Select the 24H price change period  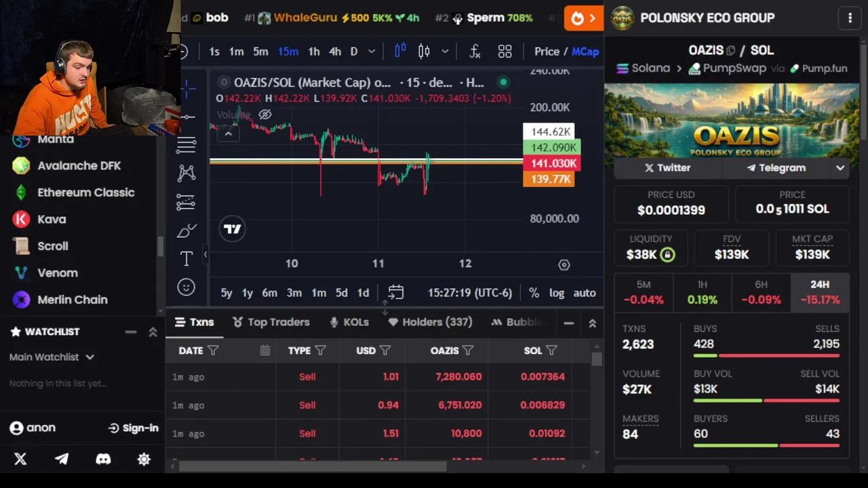(820, 292)
